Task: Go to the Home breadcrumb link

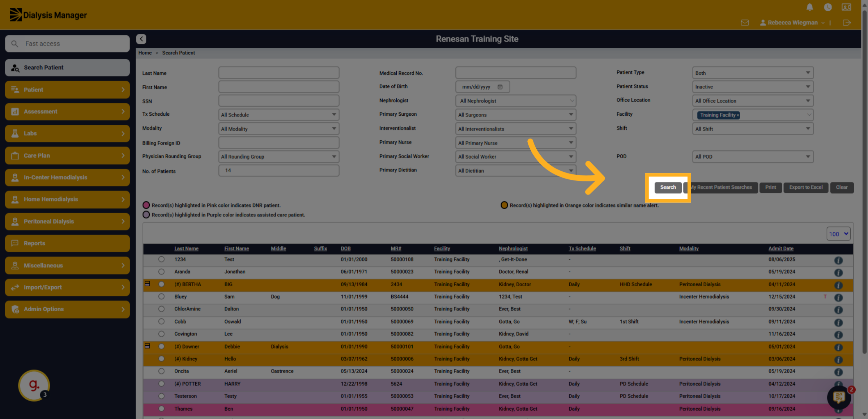Action: tap(145, 53)
